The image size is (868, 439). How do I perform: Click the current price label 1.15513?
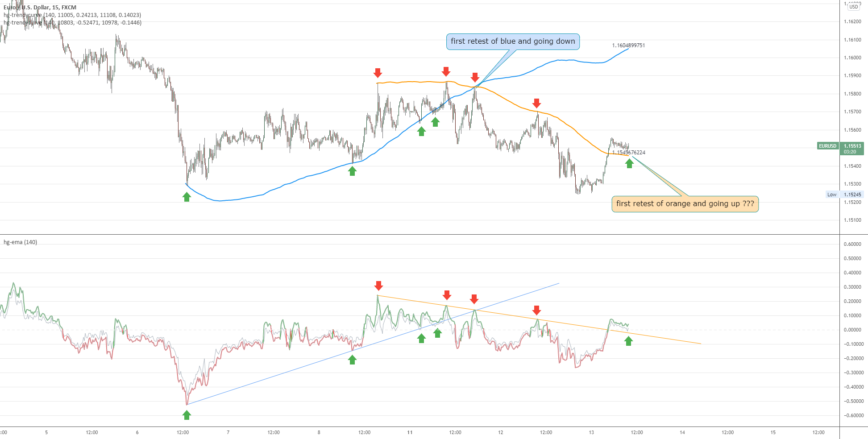coord(852,146)
